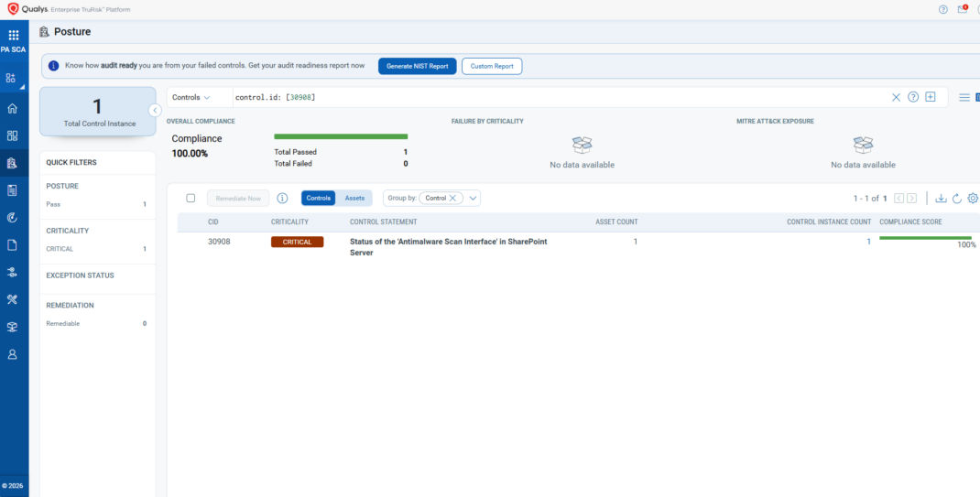Click the red CRITICAL badge in the row
Image resolution: width=980 pixels, height=497 pixels.
(x=297, y=242)
